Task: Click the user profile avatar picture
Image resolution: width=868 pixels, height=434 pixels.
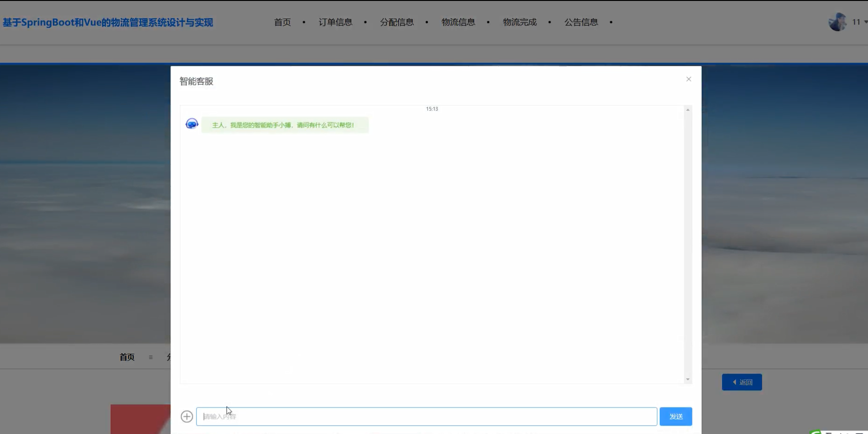Action: tap(837, 21)
